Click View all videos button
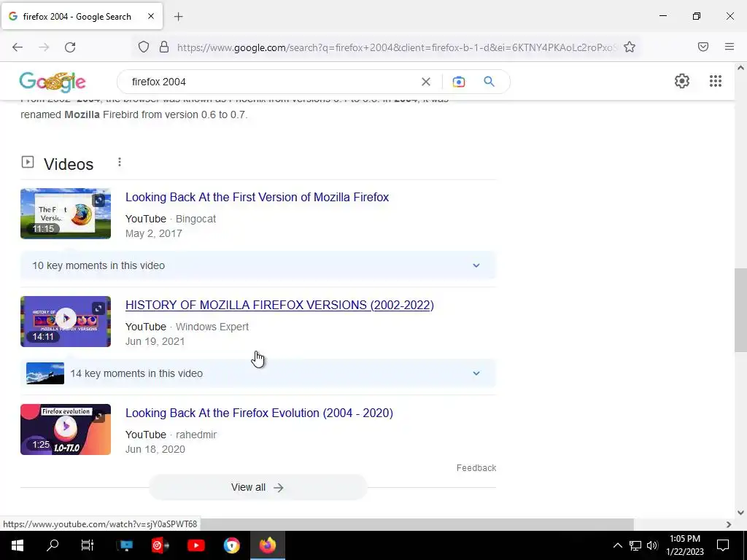This screenshot has width=747, height=560. (258, 487)
